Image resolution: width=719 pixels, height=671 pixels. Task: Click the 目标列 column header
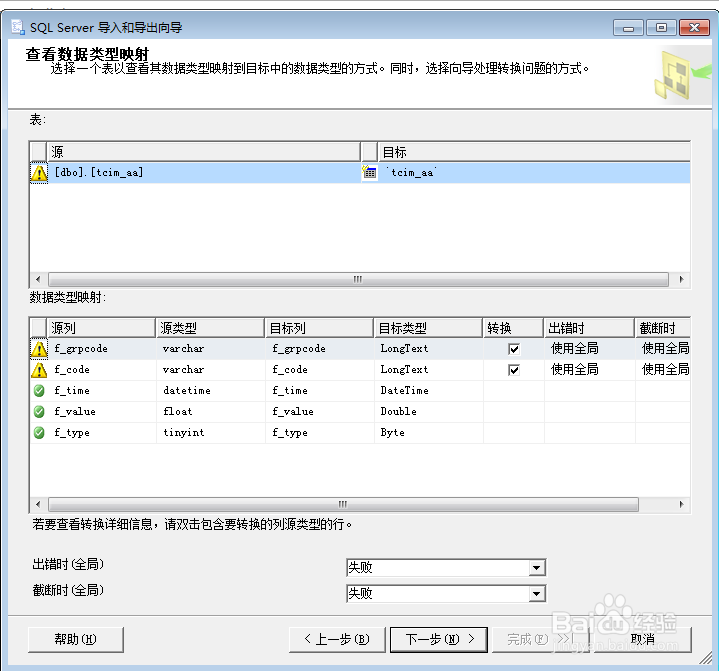coord(319,328)
